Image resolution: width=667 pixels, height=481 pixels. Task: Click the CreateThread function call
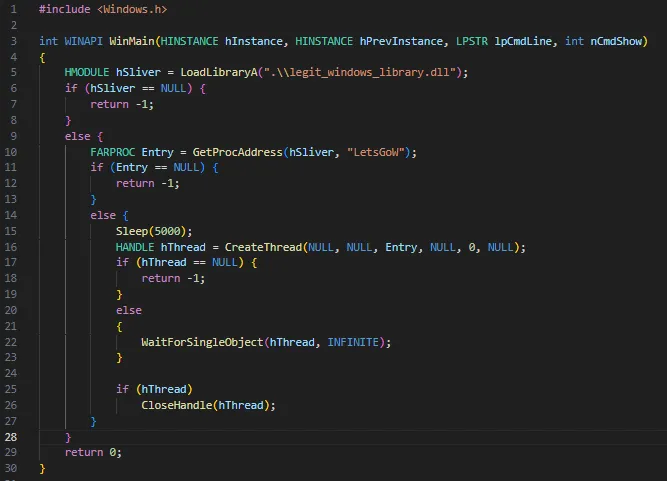click(x=263, y=247)
